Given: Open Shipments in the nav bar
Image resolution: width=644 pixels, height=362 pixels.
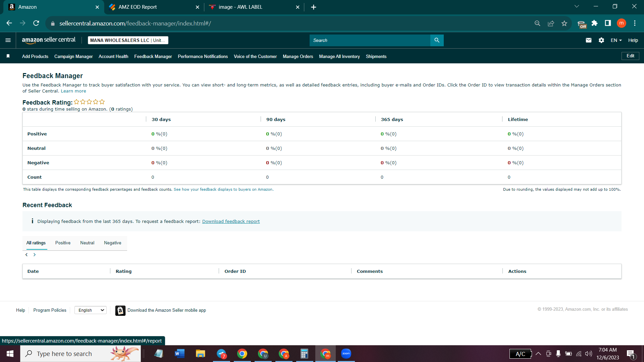Looking at the screenshot, I should 376,56.
